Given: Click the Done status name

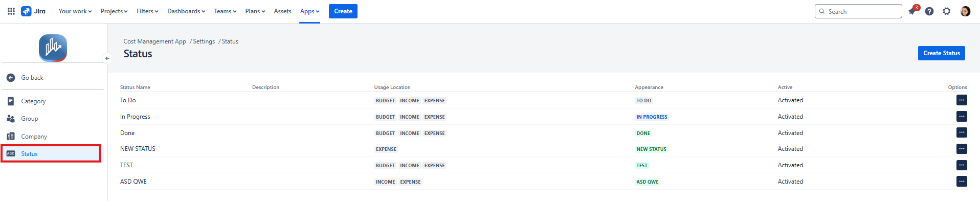Looking at the screenshot, I should tap(127, 133).
